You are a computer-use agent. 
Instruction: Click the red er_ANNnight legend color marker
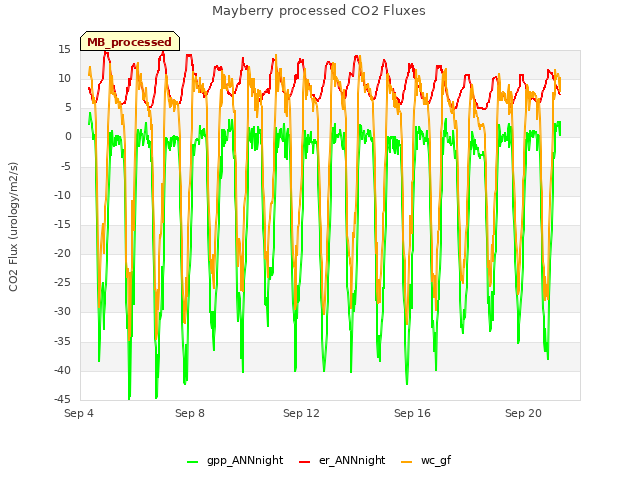pyautogui.click(x=304, y=462)
